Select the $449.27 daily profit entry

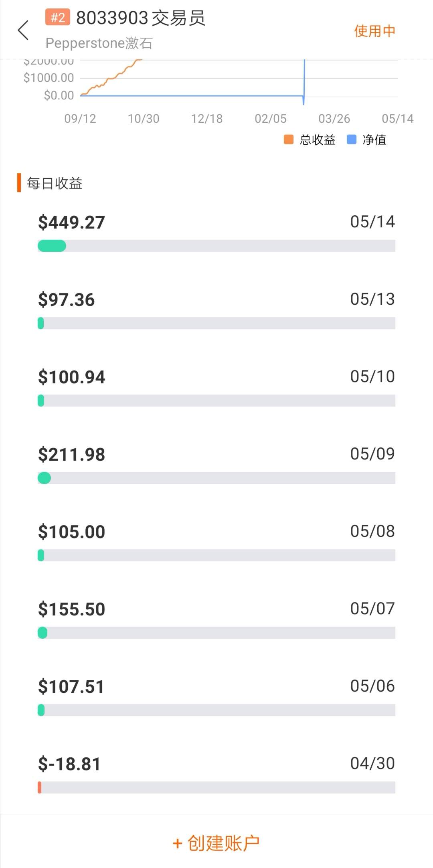71,223
